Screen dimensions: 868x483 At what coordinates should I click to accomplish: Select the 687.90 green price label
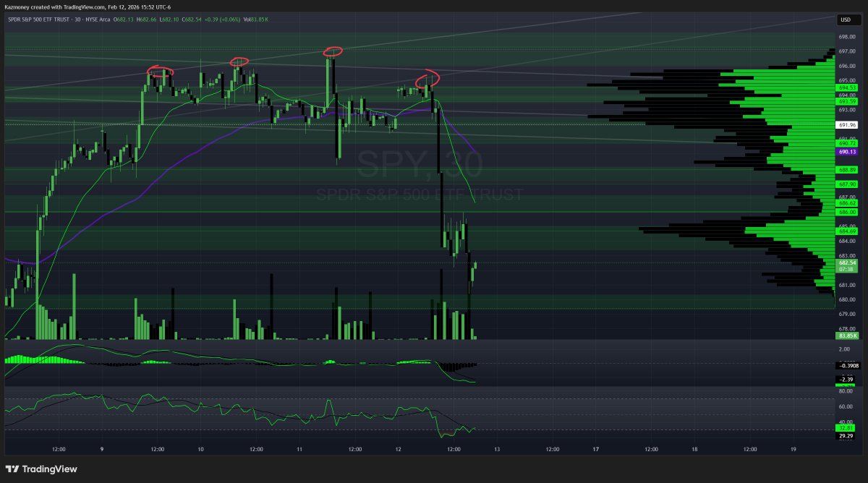847,184
